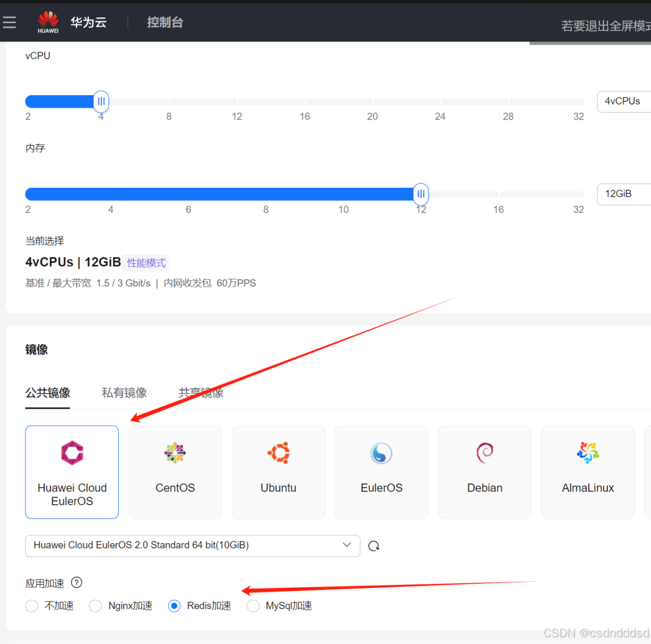The height and width of the screenshot is (644, 651).
Task: Switch to the 私有镜像 tab
Action: (124, 393)
